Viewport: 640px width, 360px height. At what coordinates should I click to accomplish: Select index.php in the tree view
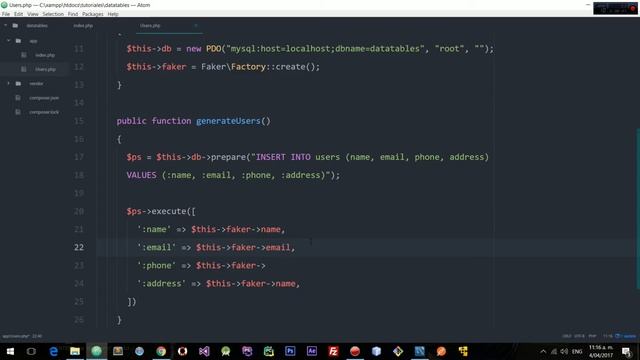pos(45,55)
